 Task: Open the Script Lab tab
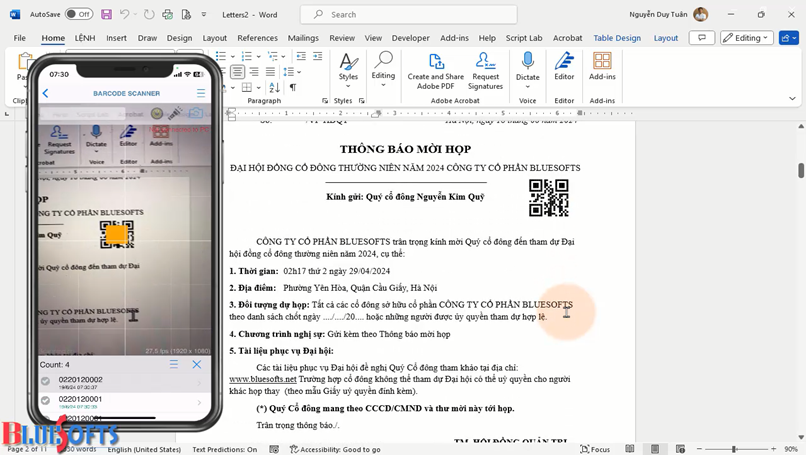pyautogui.click(x=524, y=38)
